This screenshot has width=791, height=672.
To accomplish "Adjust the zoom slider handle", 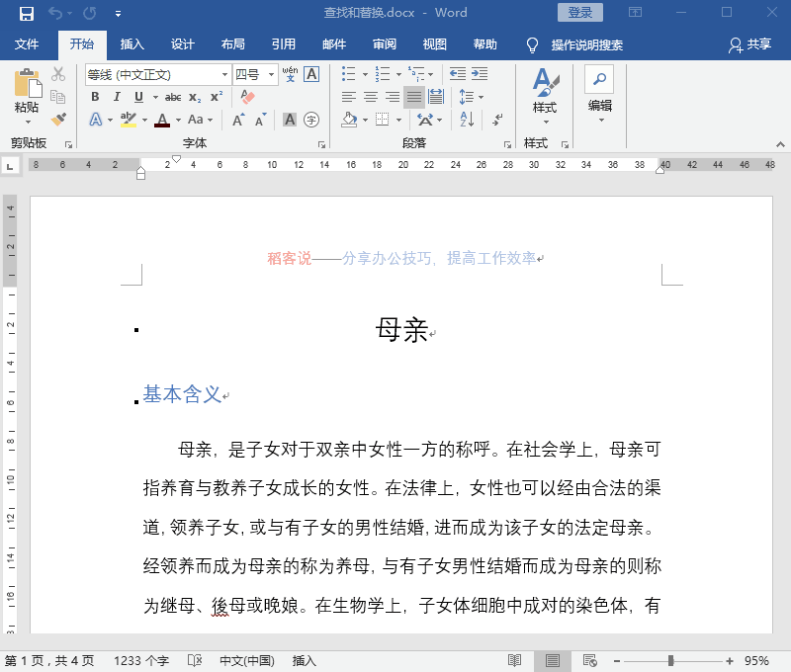I will 670,661.
